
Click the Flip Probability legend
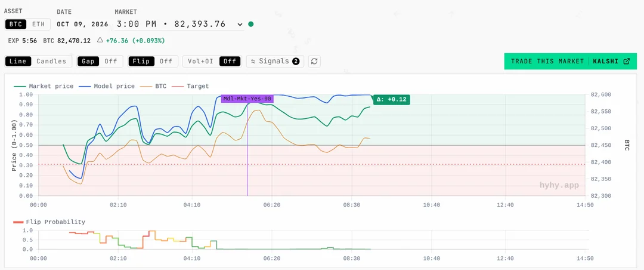[49, 222]
